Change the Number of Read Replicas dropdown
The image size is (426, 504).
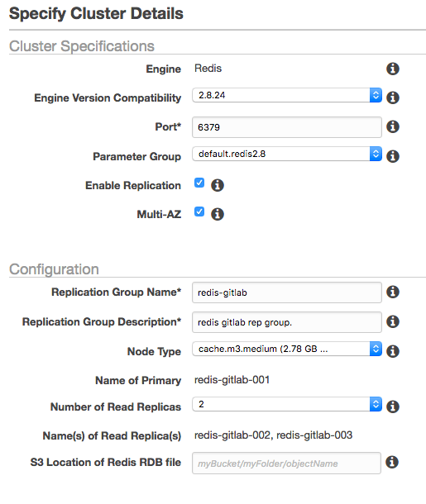pos(287,404)
